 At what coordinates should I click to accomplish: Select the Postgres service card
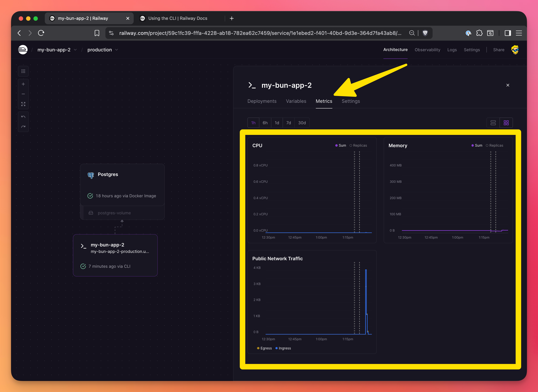[122, 185]
